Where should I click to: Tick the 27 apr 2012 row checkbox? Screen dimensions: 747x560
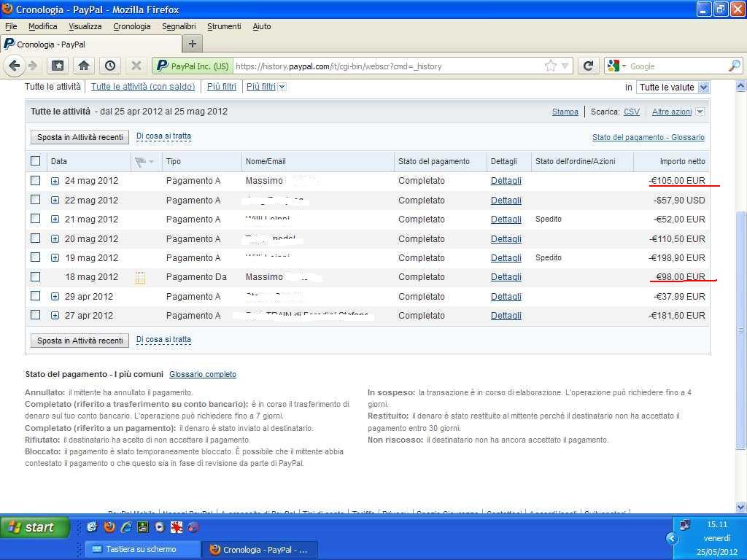tap(35, 315)
